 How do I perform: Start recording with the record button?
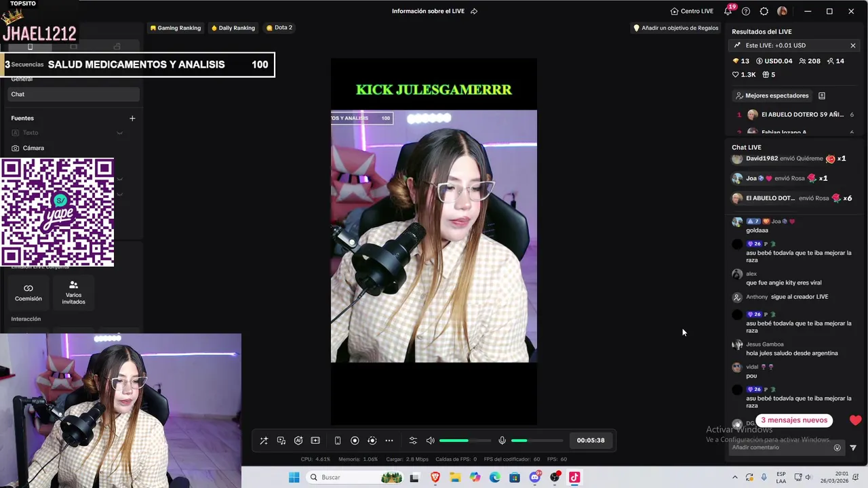tap(355, 441)
